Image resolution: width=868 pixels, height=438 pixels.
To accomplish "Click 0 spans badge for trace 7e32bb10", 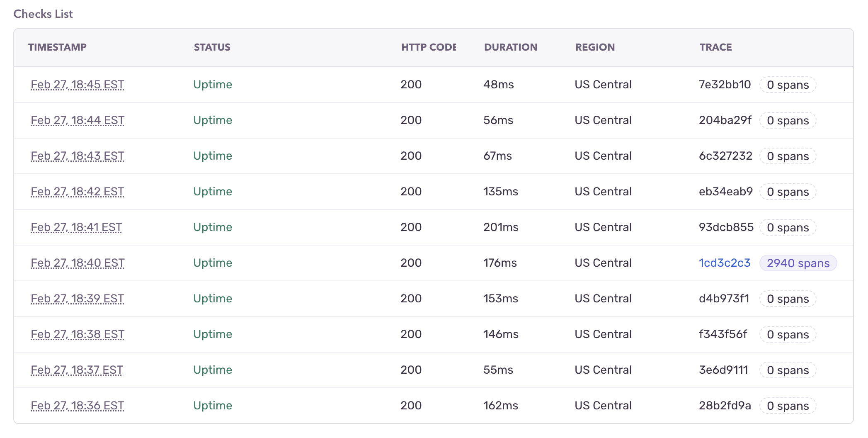I will pos(788,85).
